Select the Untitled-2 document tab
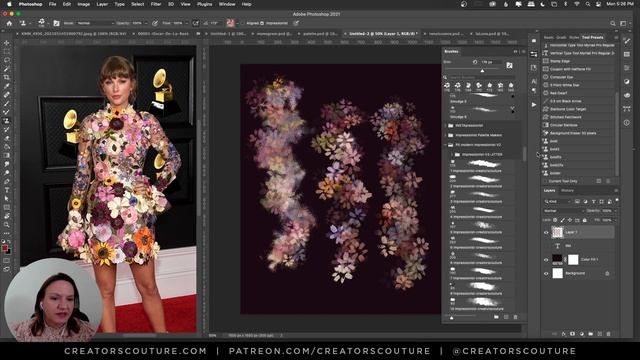The image size is (640, 360). 383,34
